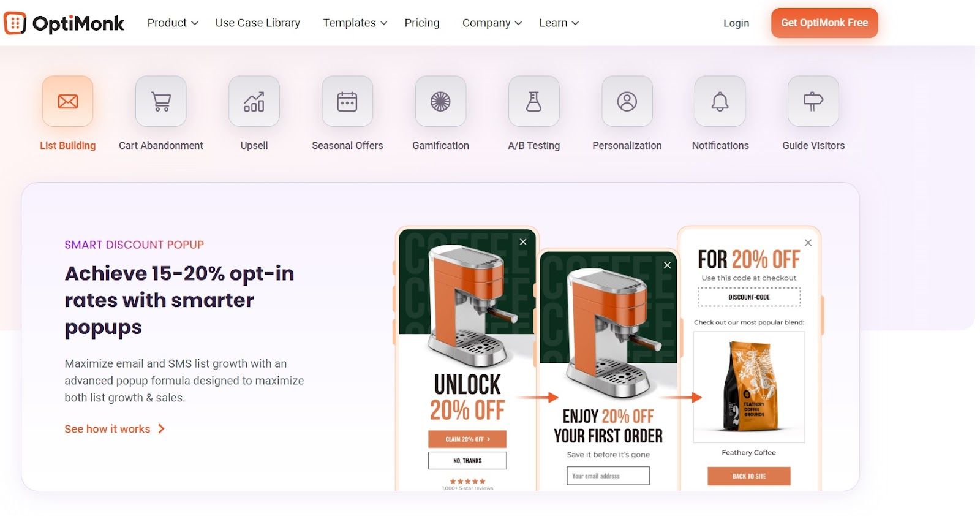Screen dimensions: 980x516
Task: Expand the Learn dropdown menu
Action: 559,23
